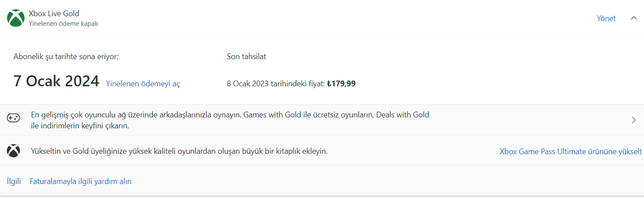Click the Xbox Live Gold title text

pyautogui.click(x=54, y=14)
